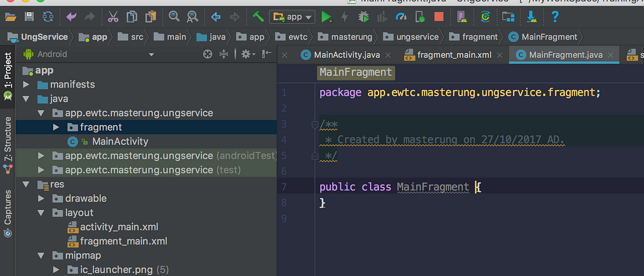Expand the drawable folder
The height and width of the screenshot is (276, 644).
(x=41, y=198)
